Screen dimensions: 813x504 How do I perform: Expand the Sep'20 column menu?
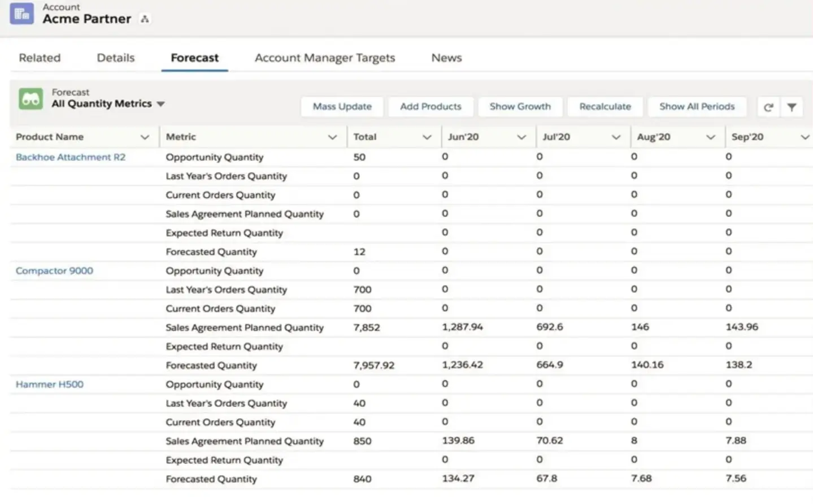coord(805,137)
